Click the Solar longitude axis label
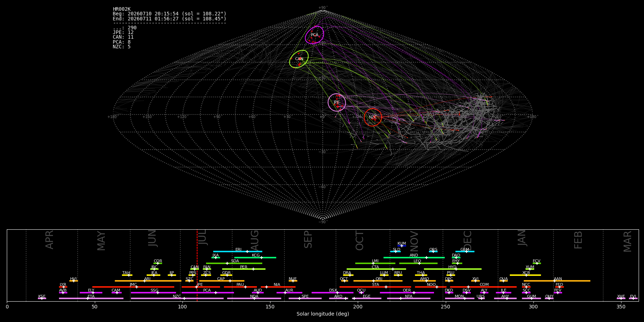 pyautogui.click(x=323, y=314)
